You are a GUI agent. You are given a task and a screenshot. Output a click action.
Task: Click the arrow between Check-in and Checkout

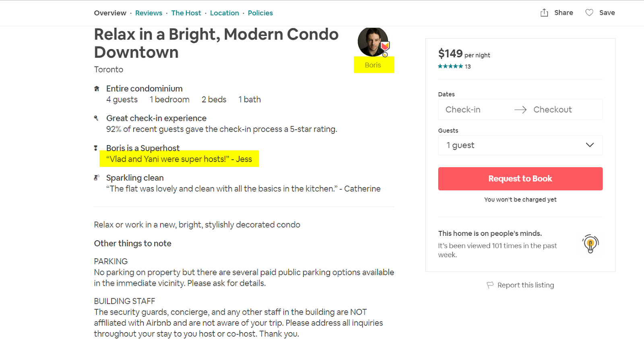tap(520, 110)
